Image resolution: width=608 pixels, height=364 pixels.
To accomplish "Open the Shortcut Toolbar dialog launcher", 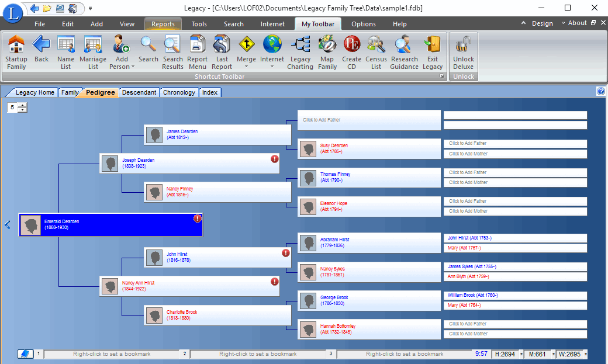I will [441, 77].
